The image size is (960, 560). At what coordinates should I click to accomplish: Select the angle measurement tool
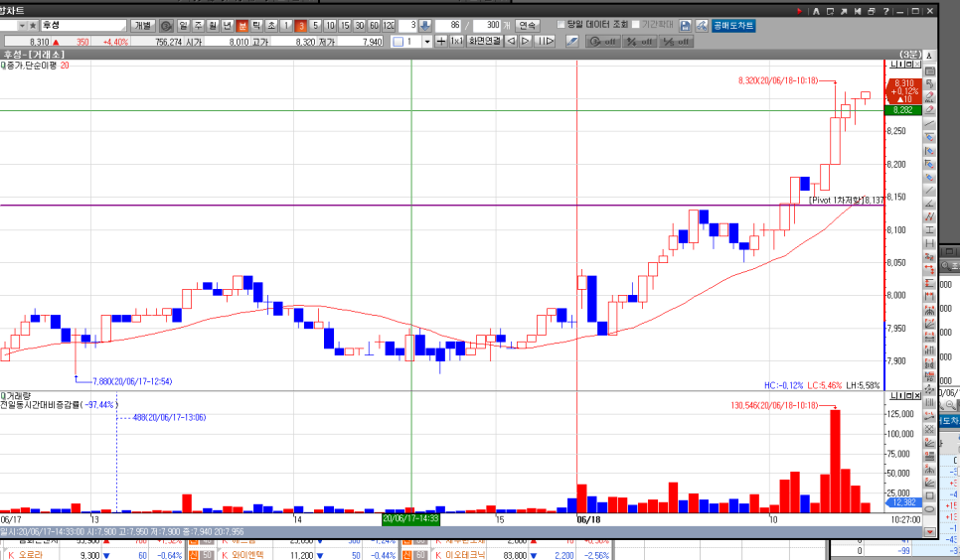[929, 204]
